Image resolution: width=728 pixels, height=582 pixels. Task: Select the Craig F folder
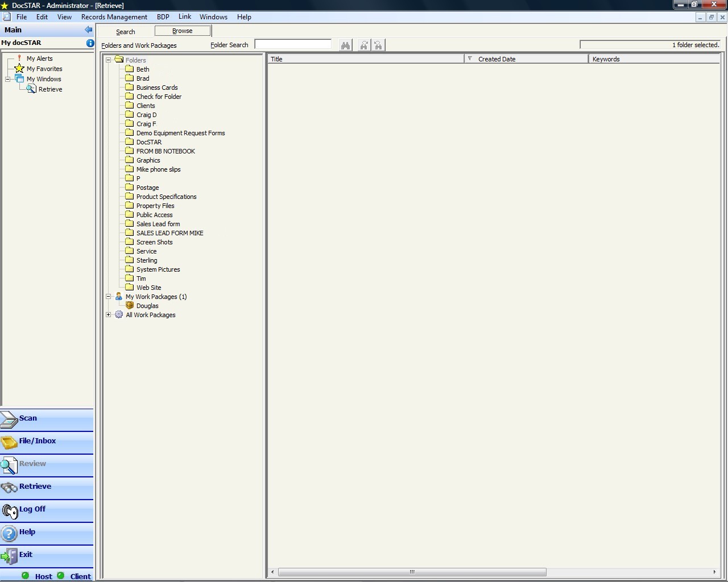(146, 124)
